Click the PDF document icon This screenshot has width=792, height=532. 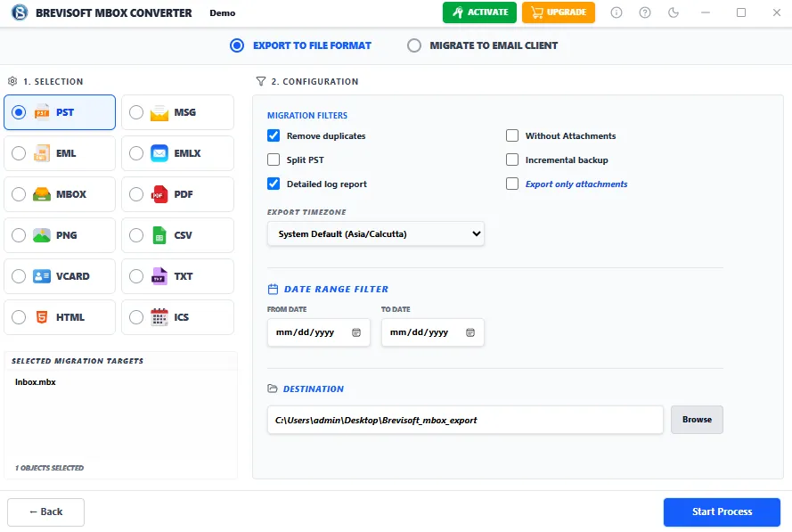pyautogui.click(x=159, y=194)
